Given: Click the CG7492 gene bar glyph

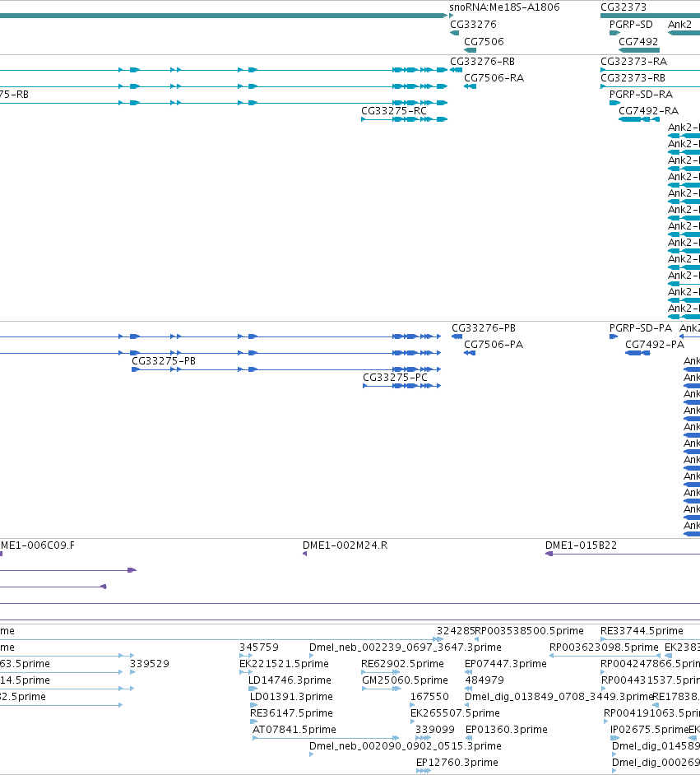Looking at the screenshot, I should [639, 50].
